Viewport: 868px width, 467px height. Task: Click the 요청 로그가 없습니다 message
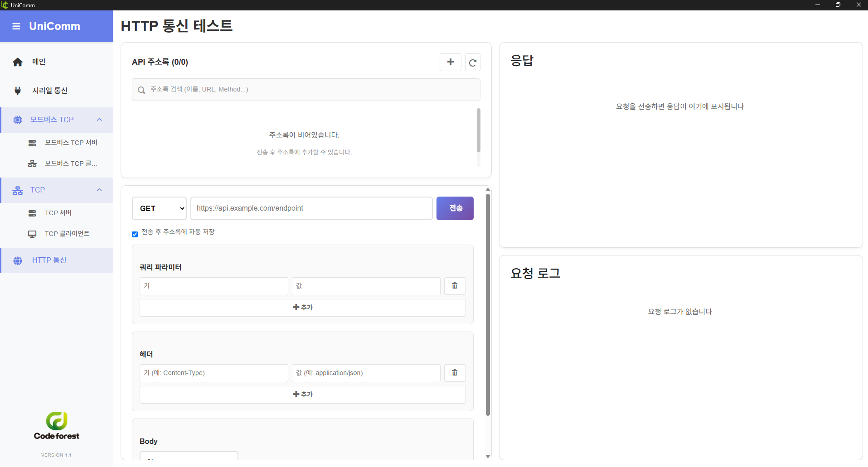(681, 312)
